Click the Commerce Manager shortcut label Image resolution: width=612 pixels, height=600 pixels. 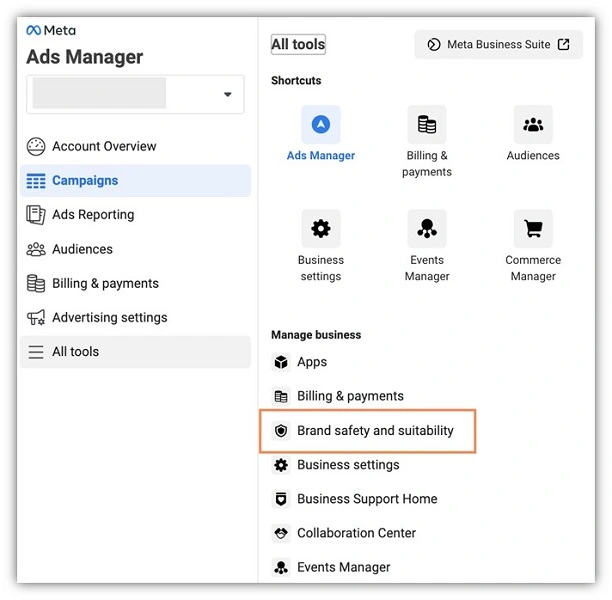(533, 268)
